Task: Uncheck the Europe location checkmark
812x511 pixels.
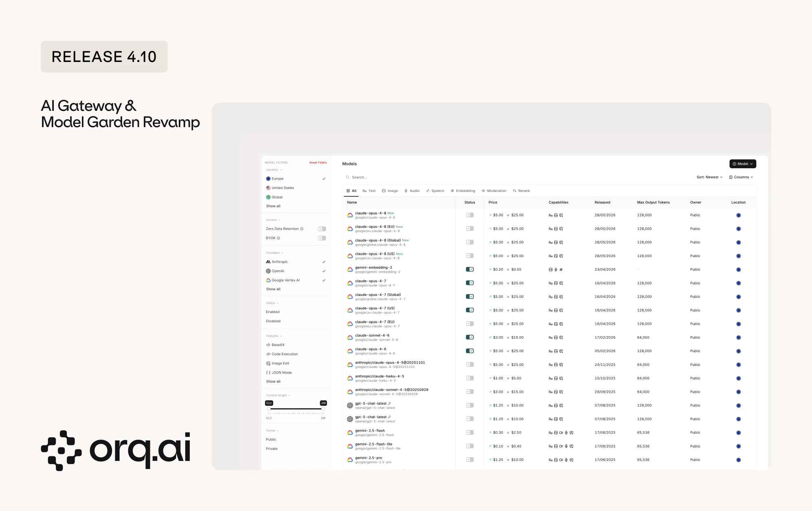Action: [324, 178]
